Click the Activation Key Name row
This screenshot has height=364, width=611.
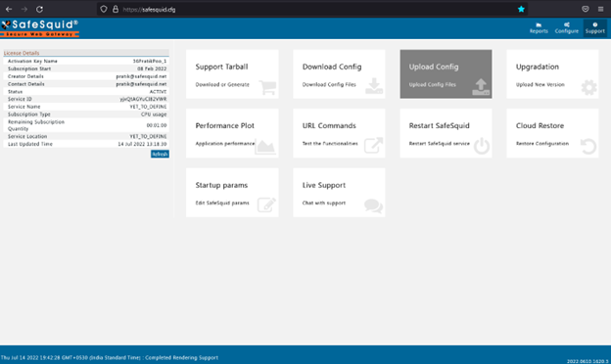coord(86,61)
